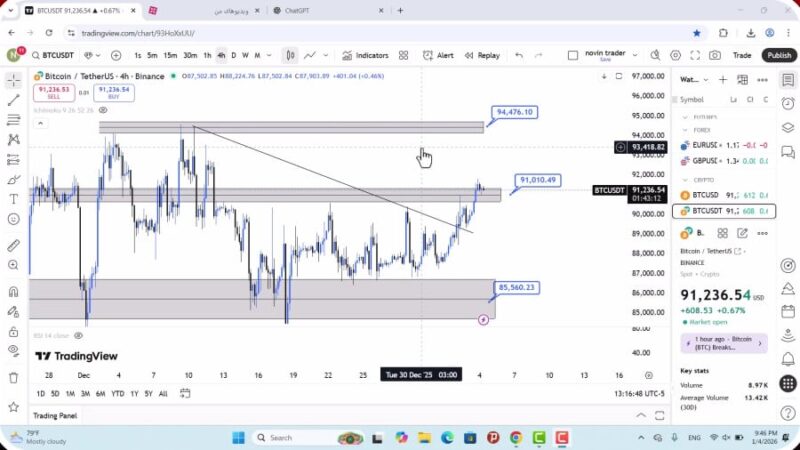Open the Trading Panel tab

click(55, 416)
